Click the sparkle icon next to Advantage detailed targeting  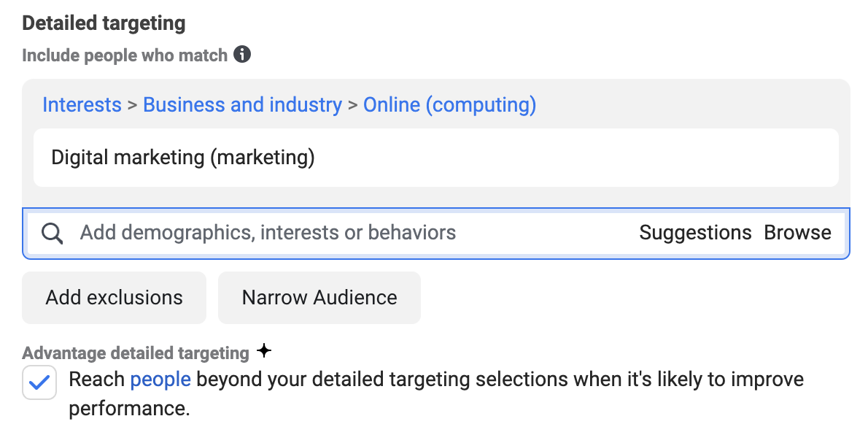tap(264, 351)
